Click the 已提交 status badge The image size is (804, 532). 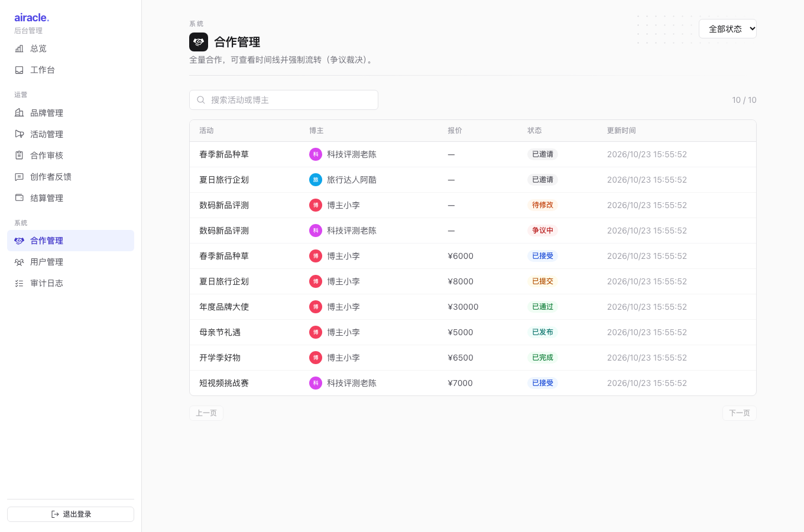click(543, 281)
